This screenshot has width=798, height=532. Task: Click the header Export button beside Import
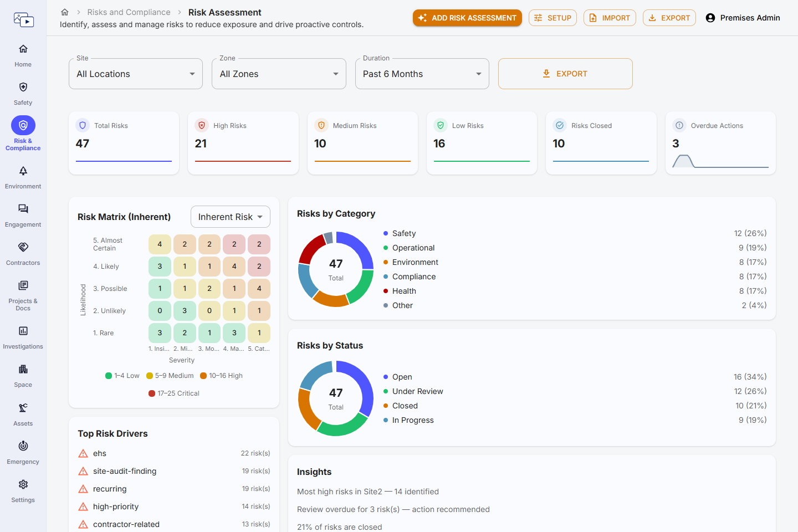669,18
